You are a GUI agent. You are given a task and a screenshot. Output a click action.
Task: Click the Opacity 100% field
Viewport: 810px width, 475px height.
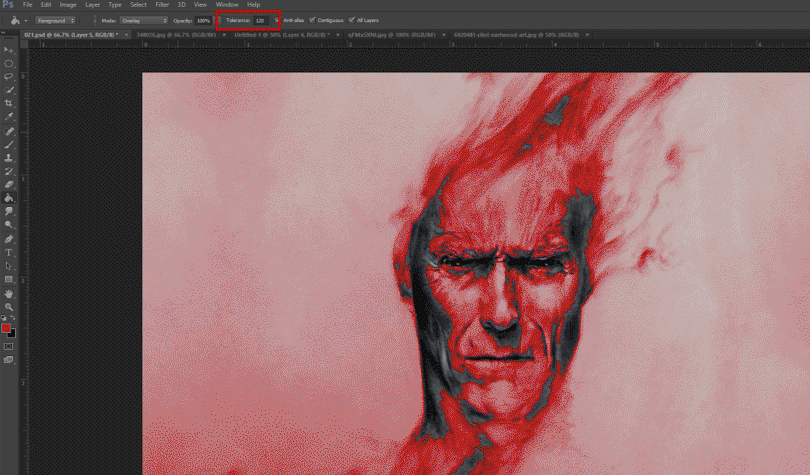[203, 21]
